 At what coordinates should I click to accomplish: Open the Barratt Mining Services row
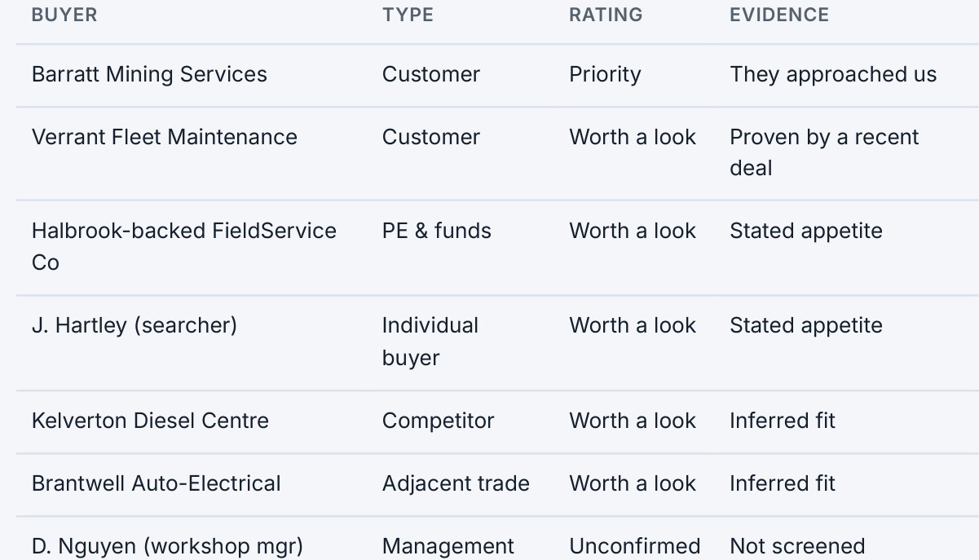pyautogui.click(x=497, y=75)
